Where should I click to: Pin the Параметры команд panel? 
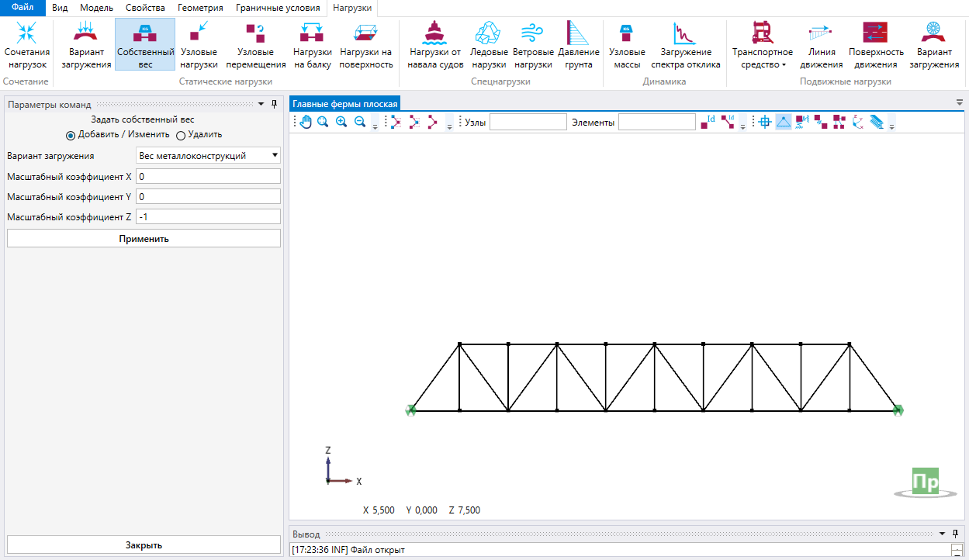tap(274, 104)
